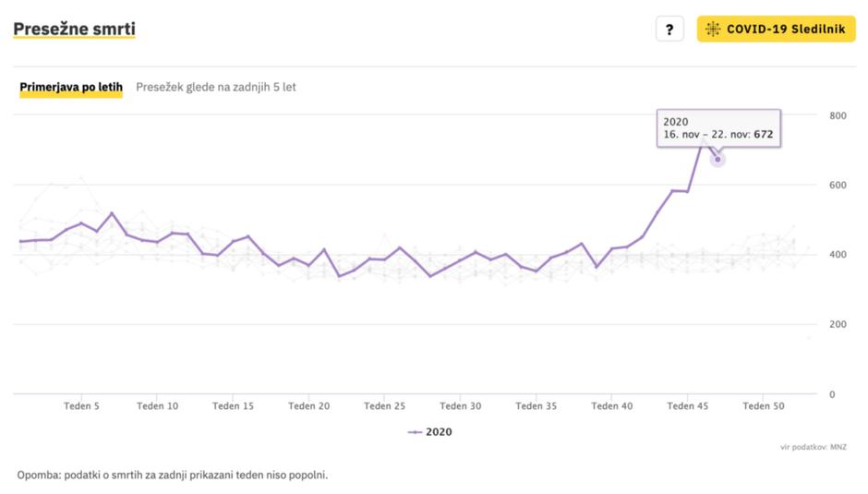Click highlighted data point for 16.–22. nov
This screenshot has height=494, width=868.
717,159
